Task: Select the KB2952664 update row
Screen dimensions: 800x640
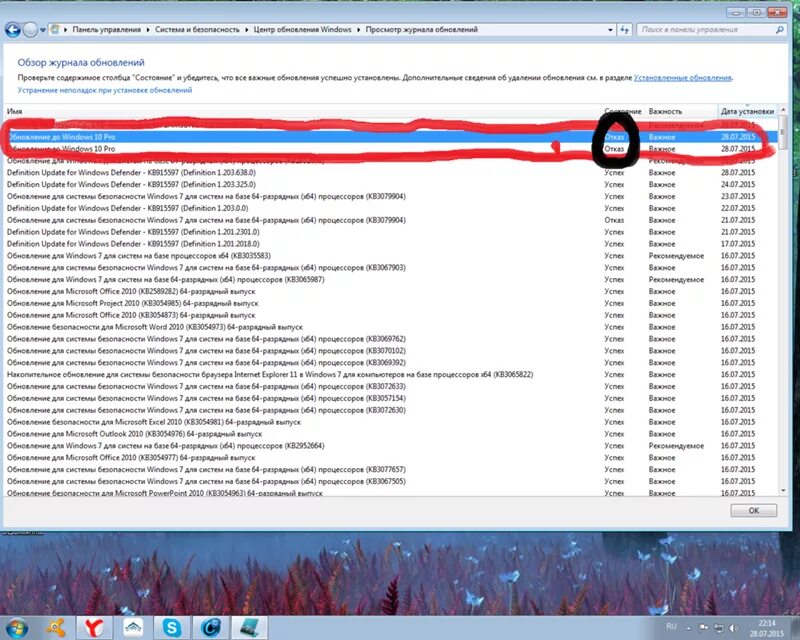Action: click(x=391, y=446)
